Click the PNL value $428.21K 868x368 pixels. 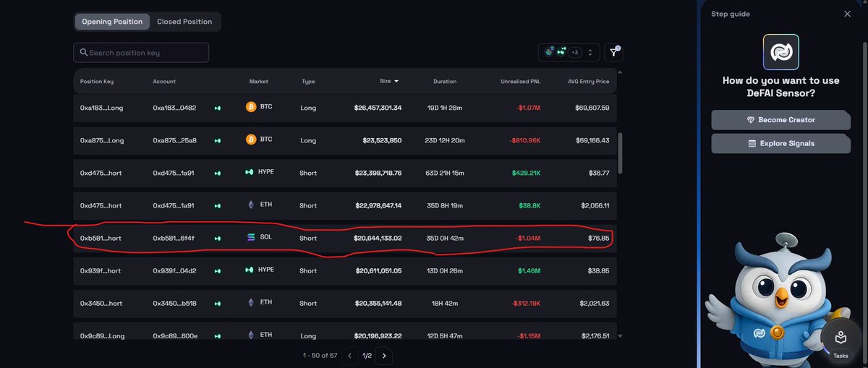point(525,173)
